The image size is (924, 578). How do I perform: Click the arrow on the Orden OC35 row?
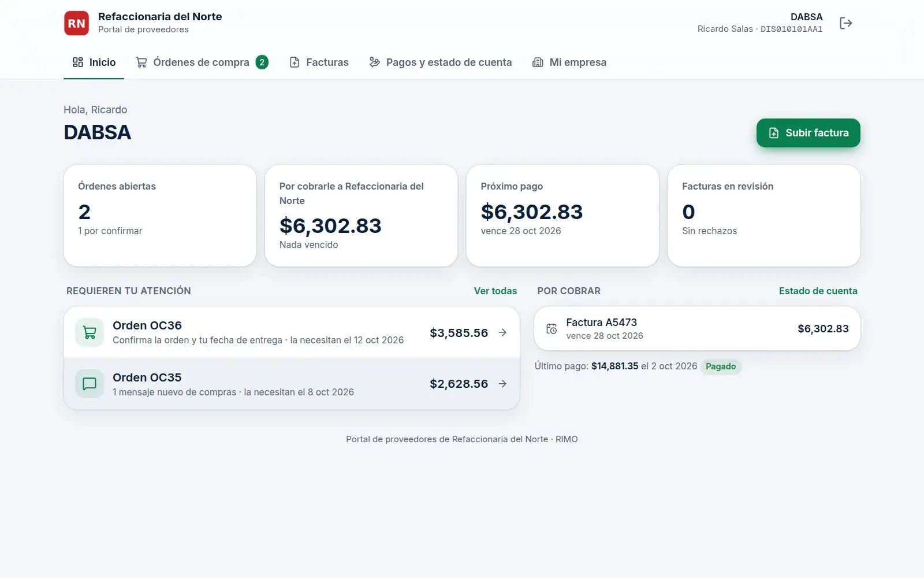pyautogui.click(x=502, y=384)
